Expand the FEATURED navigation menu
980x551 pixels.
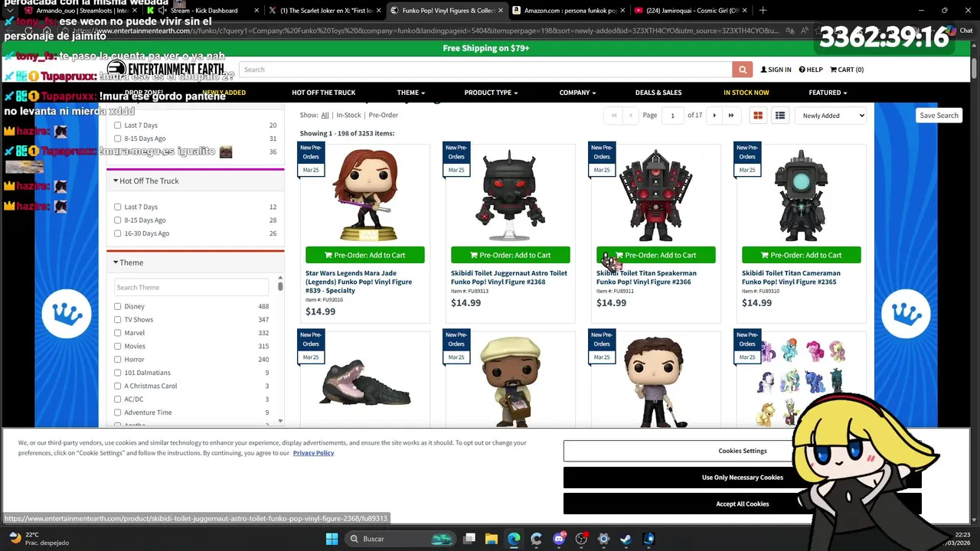828,93
